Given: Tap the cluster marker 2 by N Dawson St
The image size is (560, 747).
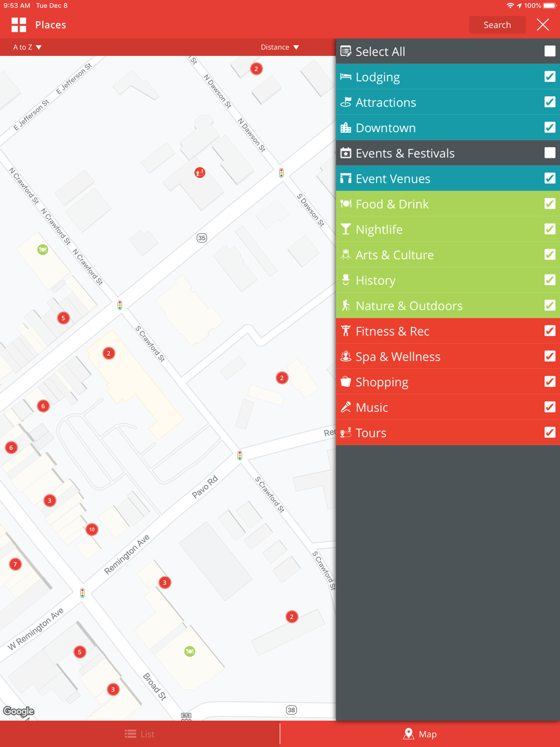Looking at the screenshot, I should point(256,69).
